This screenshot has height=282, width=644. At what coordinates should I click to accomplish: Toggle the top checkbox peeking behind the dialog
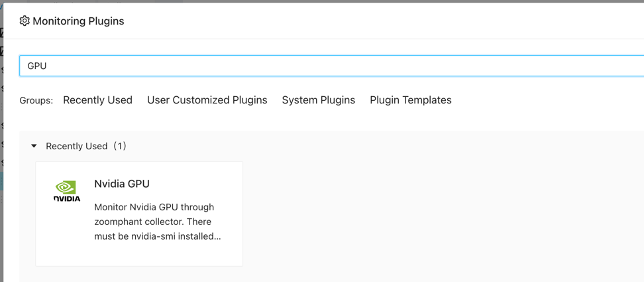(x=2, y=33)
